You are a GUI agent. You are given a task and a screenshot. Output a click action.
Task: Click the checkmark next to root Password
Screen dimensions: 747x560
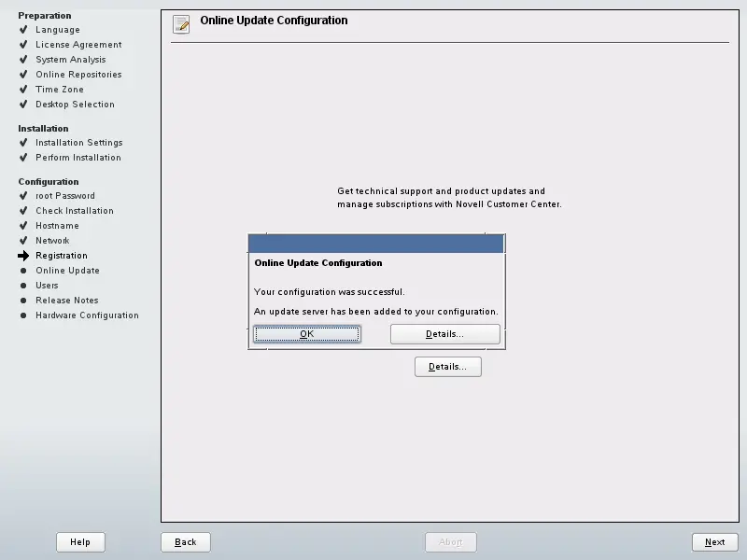23,196
